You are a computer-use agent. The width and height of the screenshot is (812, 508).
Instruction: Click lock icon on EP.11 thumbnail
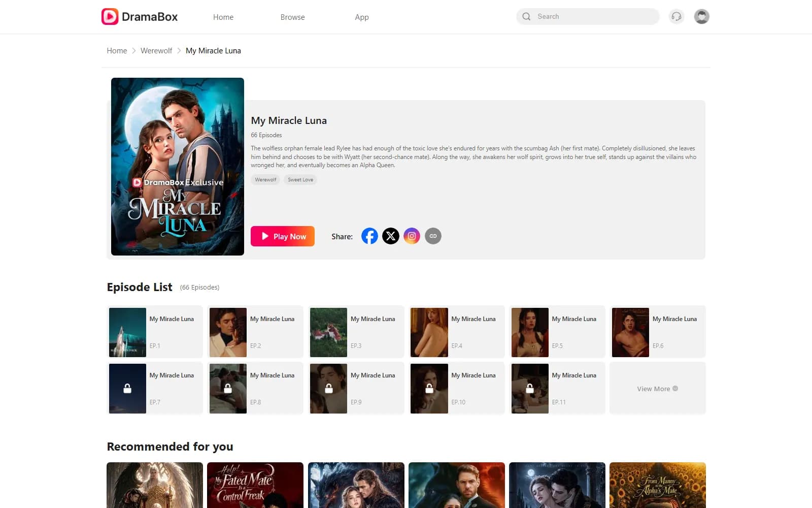click(x=530, y=389)
